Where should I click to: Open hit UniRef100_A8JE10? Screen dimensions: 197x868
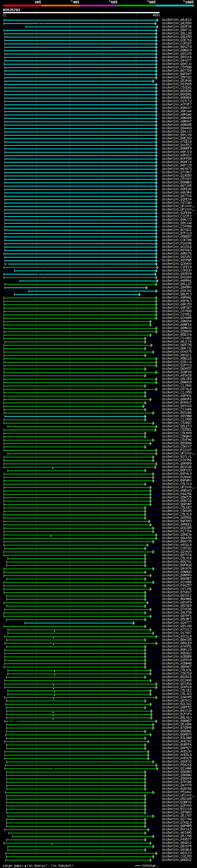177,20
